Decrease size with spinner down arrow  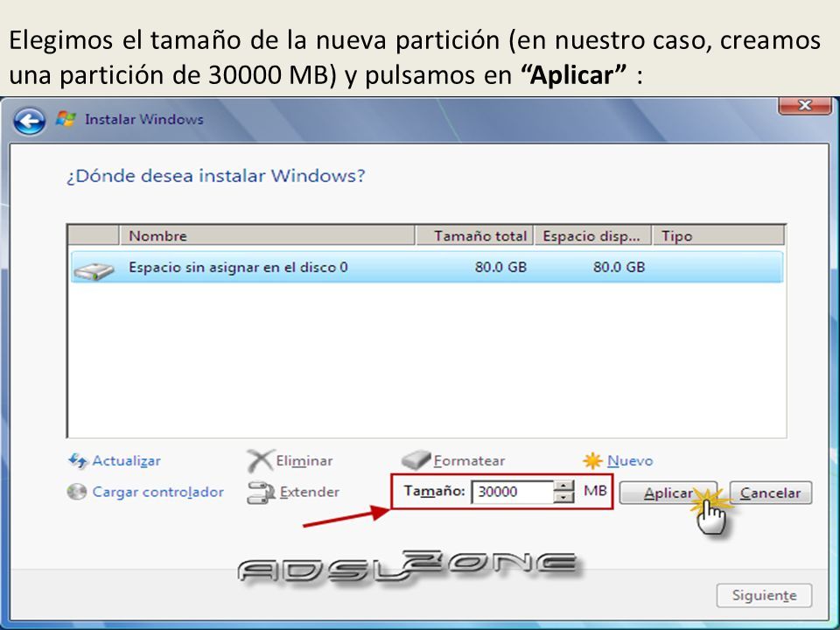click(563, 498)
